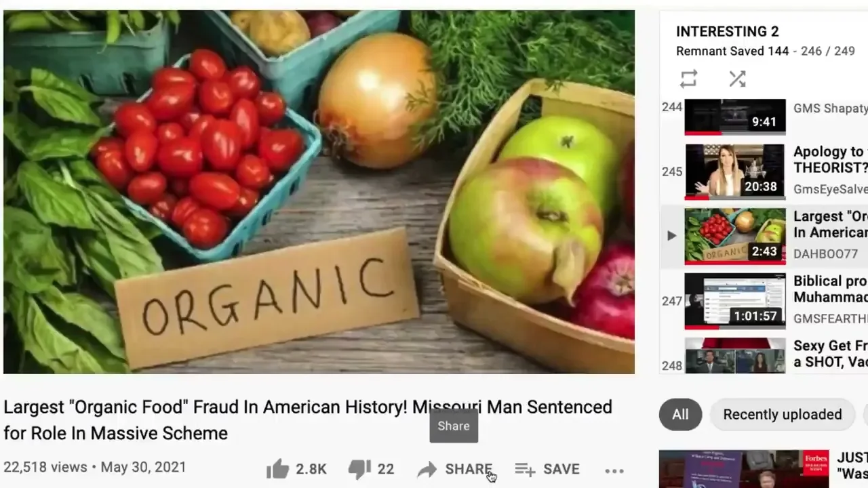
Task: Toggle playlist shuffle icon
Action: pyautogui.click(x=737, y=79)
